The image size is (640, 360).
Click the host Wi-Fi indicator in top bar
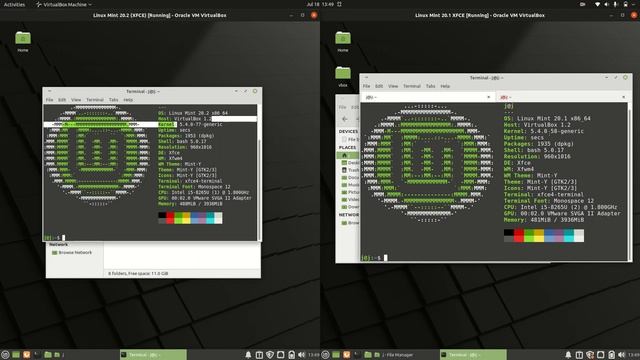click(598, 4)
